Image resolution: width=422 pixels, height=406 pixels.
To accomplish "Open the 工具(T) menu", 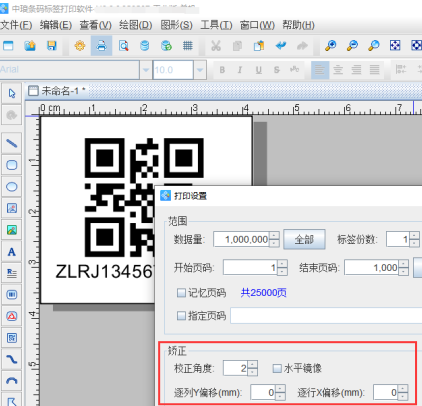I will point(216,25).
